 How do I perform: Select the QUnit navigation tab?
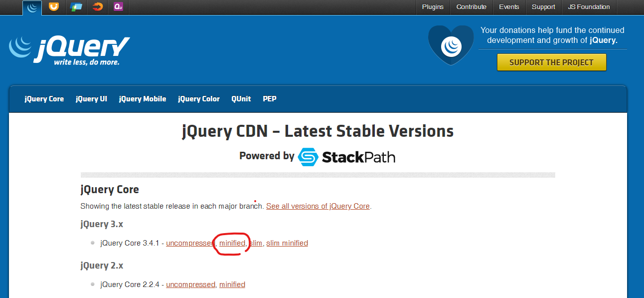click(241, 99)
